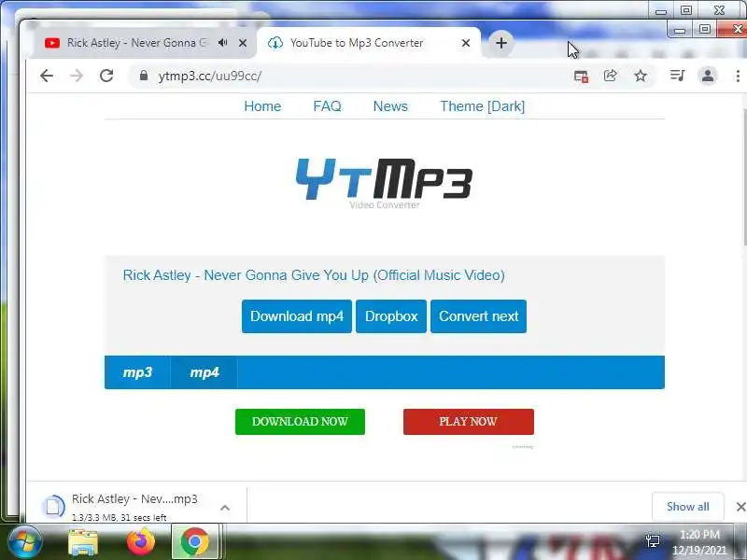Open the Home link in the site navigation
This screenshot has width=747, height=560.
[x=262, y=106]
